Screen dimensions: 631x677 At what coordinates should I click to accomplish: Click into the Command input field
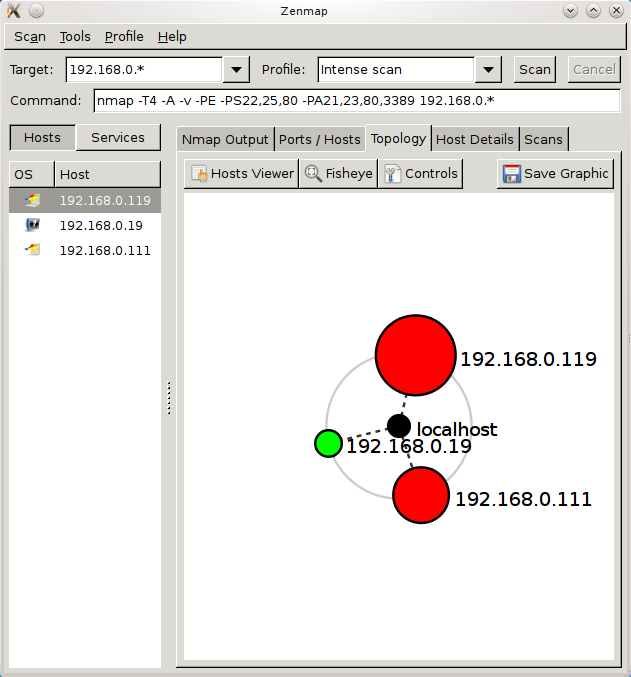tap(357, 101)
